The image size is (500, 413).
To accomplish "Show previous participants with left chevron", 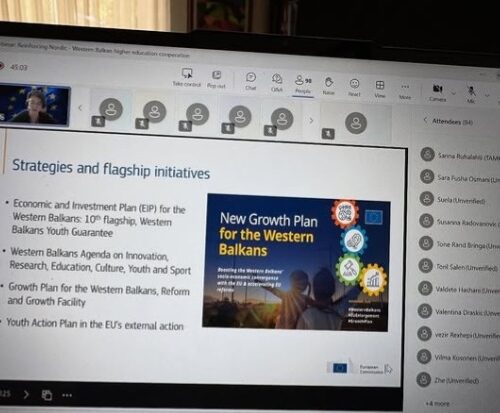I will (80, 108).
